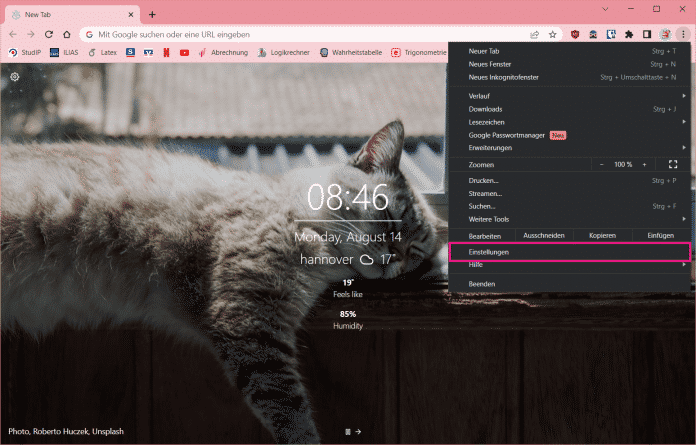
Task: Click the bookmark star icon in address bar
Action: point(552,34)
